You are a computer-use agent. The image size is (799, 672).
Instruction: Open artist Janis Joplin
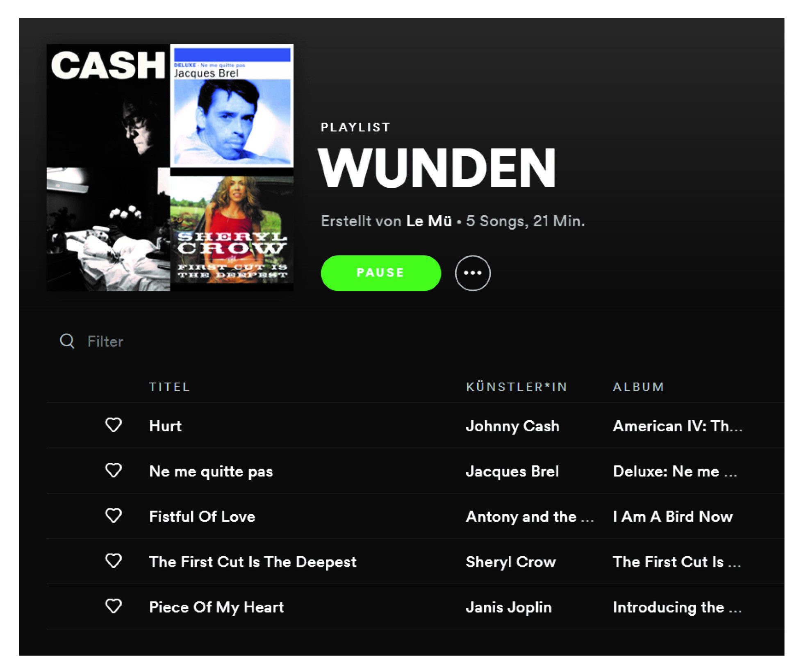[508, 607]
